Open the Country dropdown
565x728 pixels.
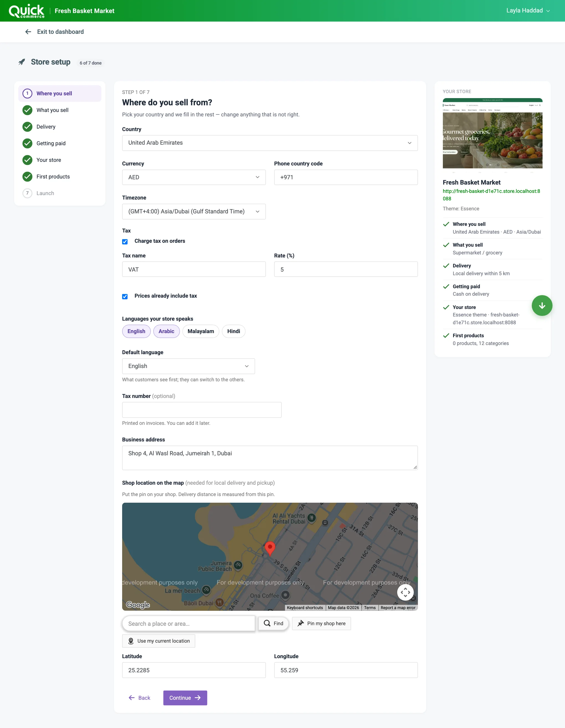click(x=270, y=143)
